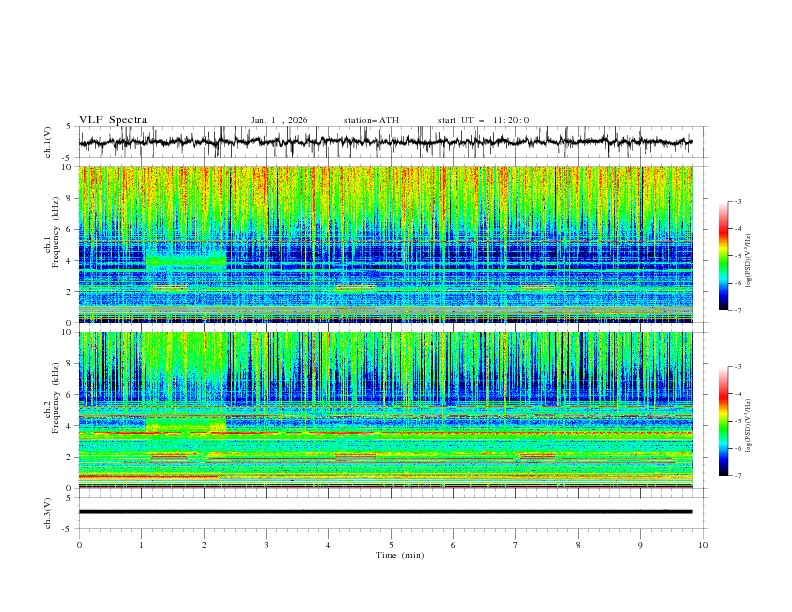Select the "Time (min)" axis title
Image resolution: width=792 pixels, height=612 pixels.
(x=400, y=555)
